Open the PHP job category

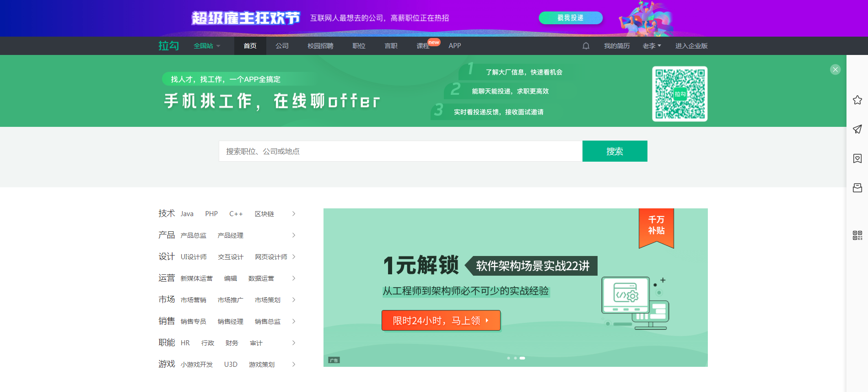pyautogui.click(x=211, y=214)
